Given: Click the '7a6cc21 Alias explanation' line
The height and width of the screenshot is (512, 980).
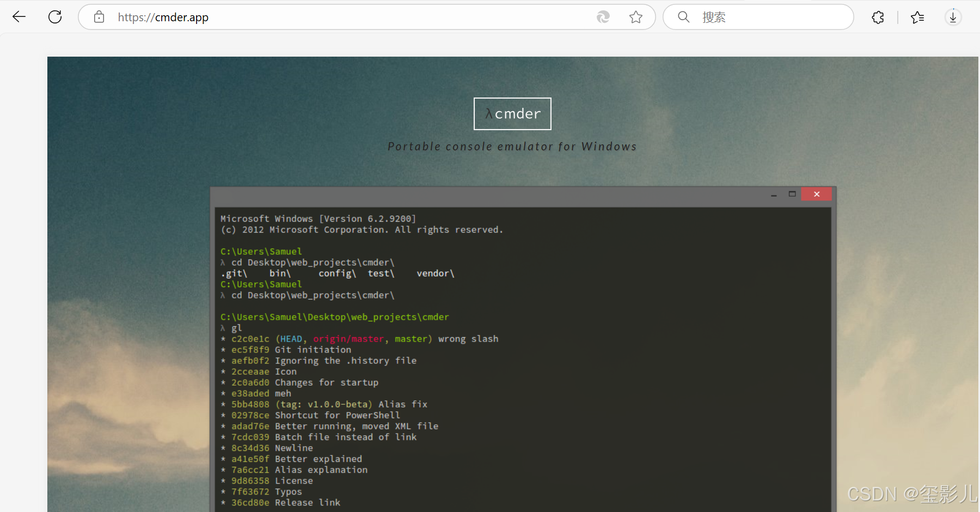Looking at the screenshot, I should point(294,470).
